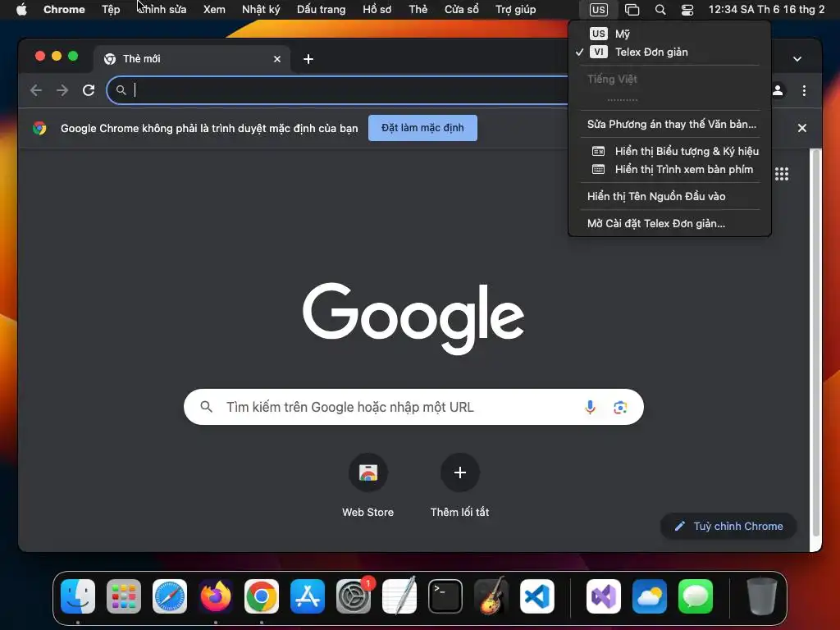Open Messages from the Dock
This screenshot has height=630, width=840.
[696, 596]
